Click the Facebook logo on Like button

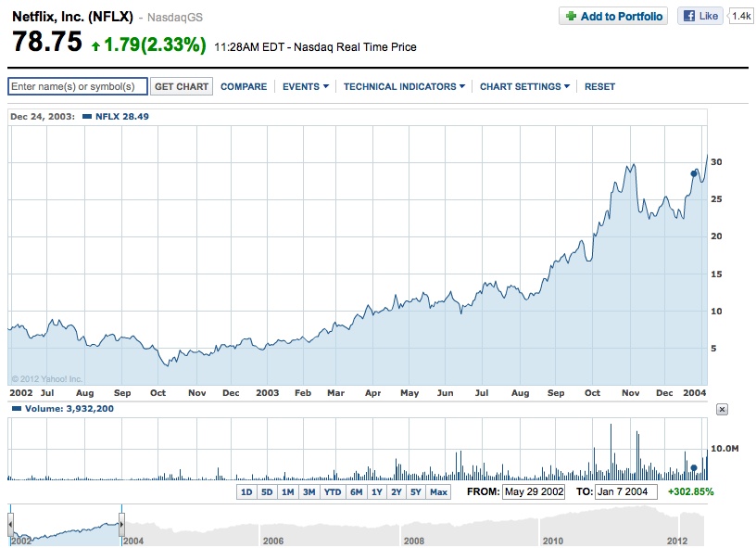(x=689, y=16)
